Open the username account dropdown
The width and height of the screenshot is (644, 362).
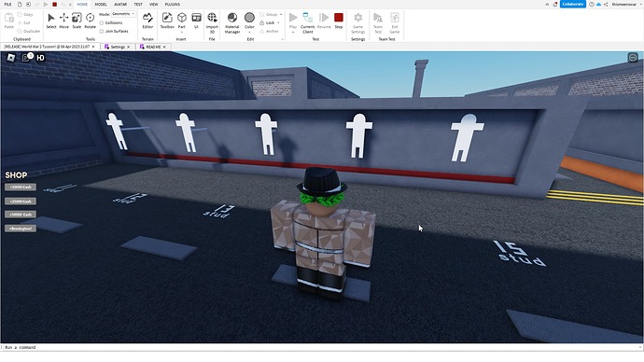(x=640, y=4)
